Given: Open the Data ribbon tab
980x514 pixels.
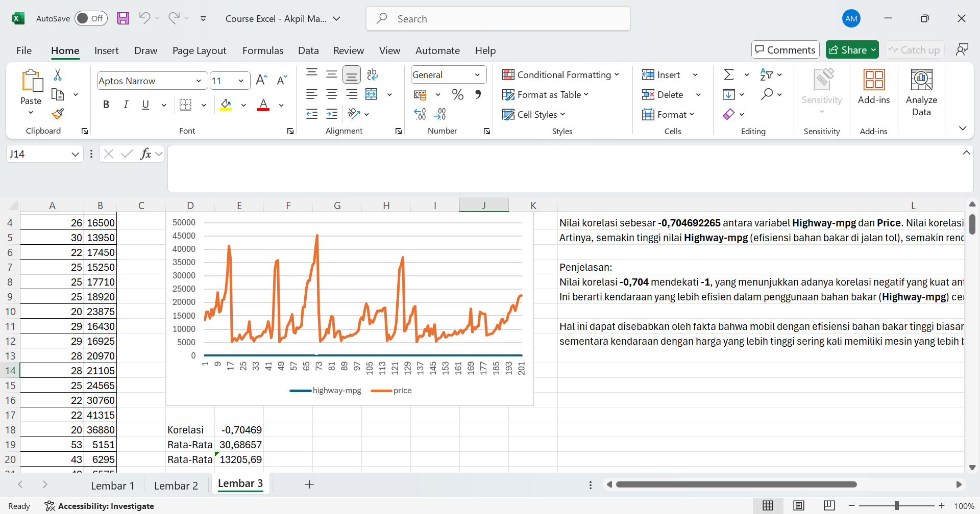Looking at the screenshot, I should click(x=308, y=50).
